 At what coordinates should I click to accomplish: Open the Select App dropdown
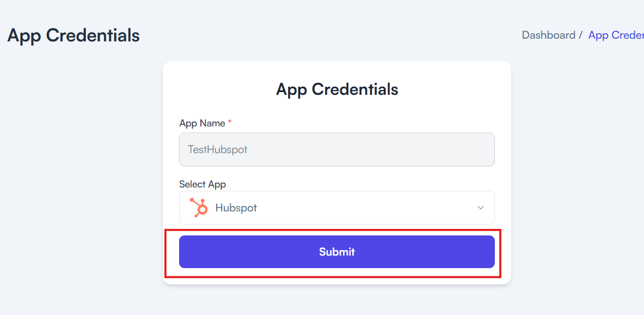[337, 208]
